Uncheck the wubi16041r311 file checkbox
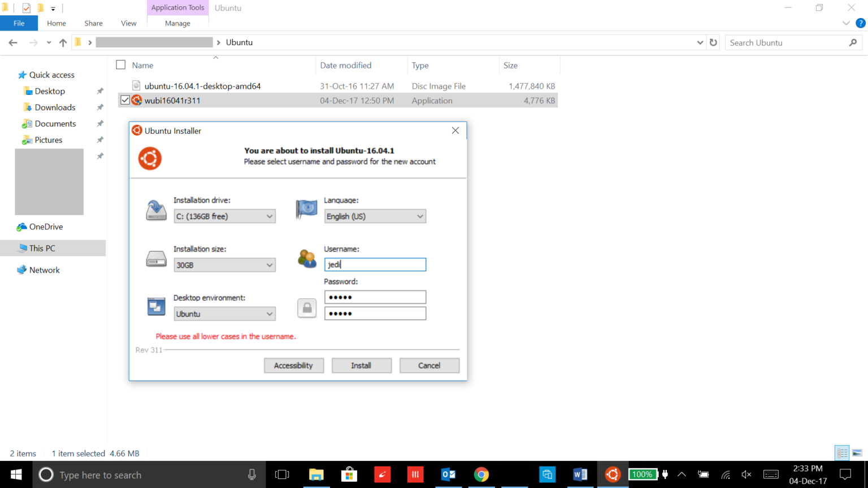Image resolution: width=868 pixels, height=488 pixels. [125, 100]
